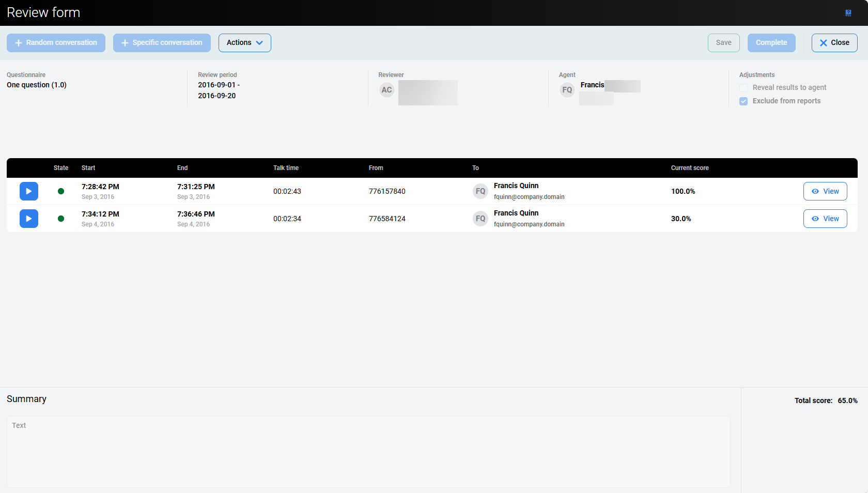This screenshot has height=493, width=868.
Task: Add a Random conversation
Action: 56,43
